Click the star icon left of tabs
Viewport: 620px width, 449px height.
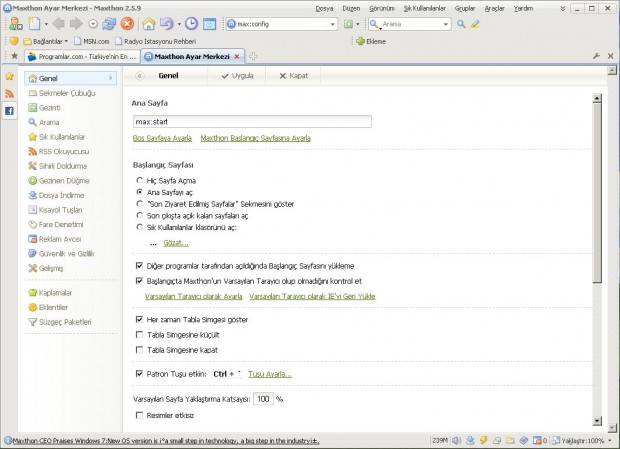pyautogui.click(x=15, y=56)
